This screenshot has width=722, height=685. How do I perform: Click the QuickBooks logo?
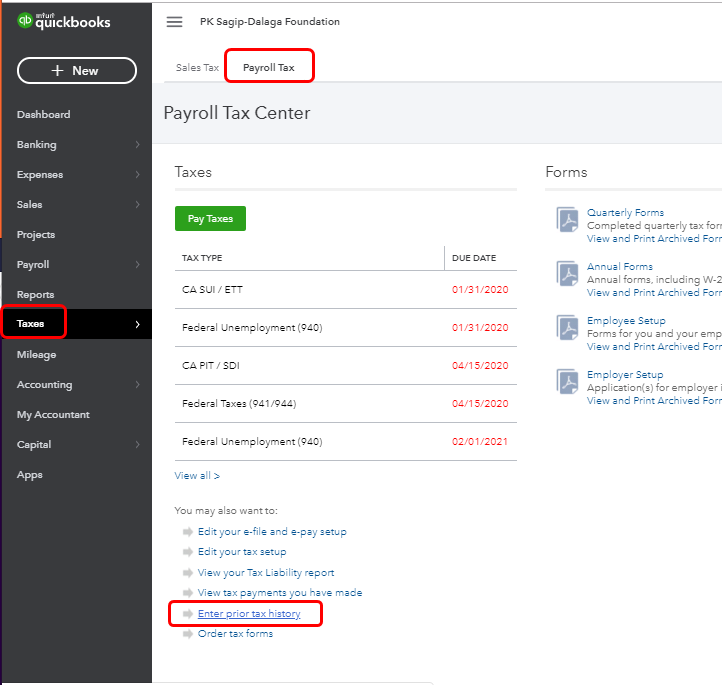coord(64,21)
